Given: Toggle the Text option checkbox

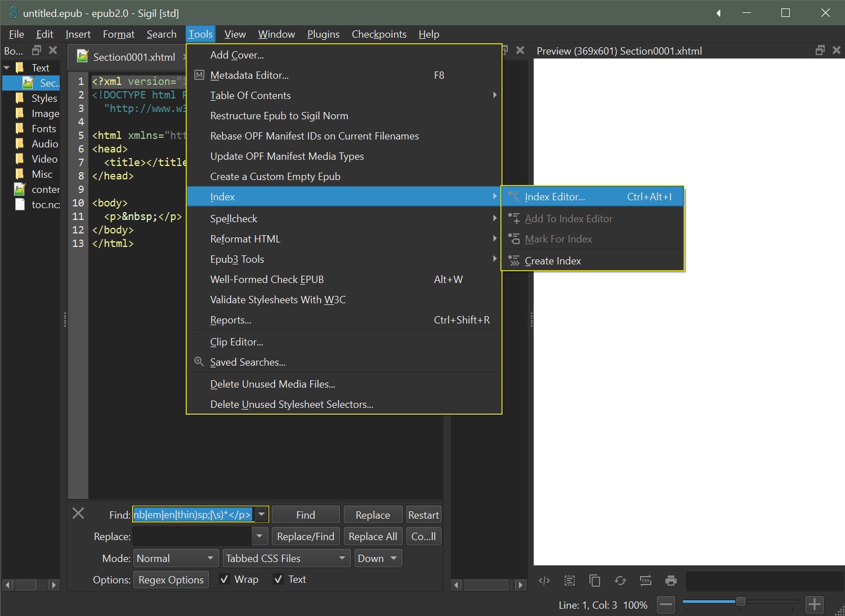Looking at the screenshot, I should (278, 579).
